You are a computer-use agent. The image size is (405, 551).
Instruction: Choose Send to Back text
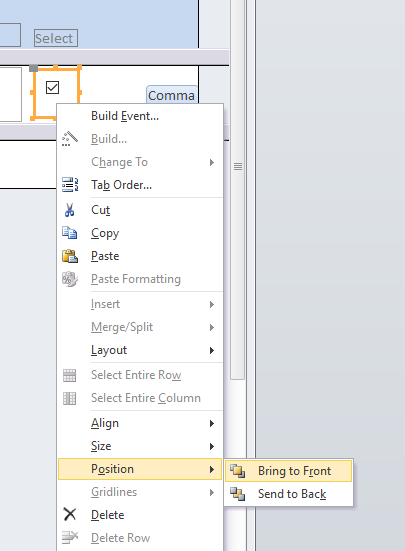pos(292,494)
